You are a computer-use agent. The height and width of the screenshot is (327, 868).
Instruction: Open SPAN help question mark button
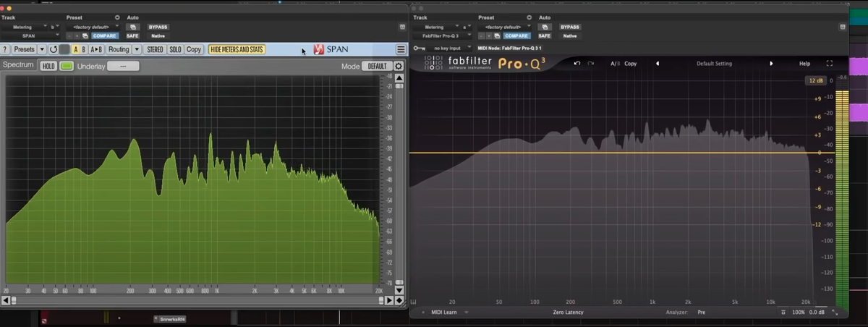[x=5, y=49]
